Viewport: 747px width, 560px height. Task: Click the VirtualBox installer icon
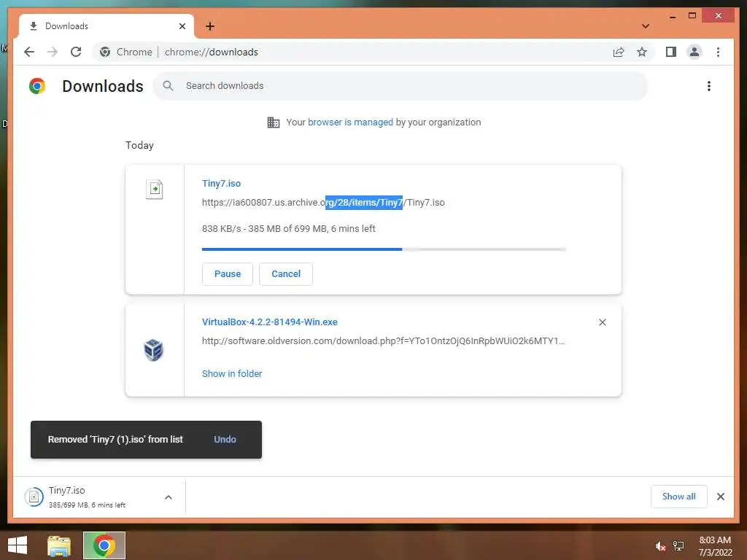tap(153, 350)
